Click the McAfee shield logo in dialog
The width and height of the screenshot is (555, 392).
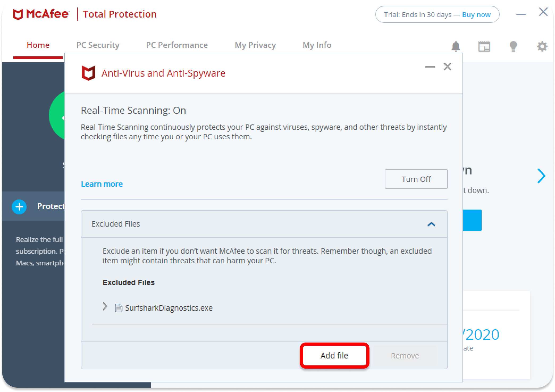(88, 73)
